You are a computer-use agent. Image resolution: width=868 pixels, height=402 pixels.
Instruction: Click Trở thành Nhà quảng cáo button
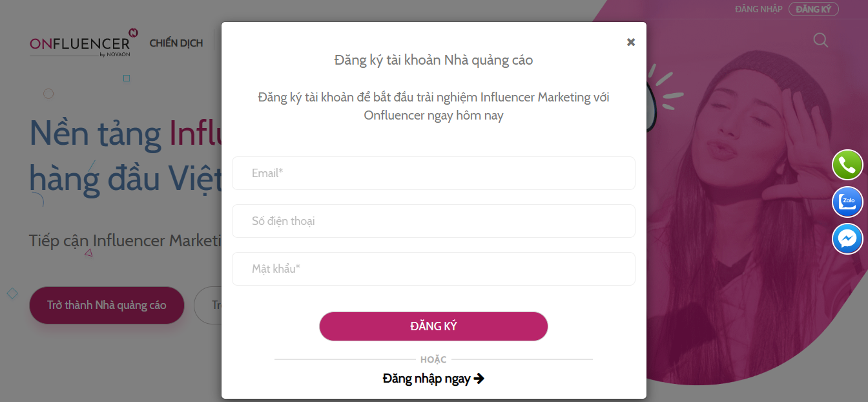(107, 305)
